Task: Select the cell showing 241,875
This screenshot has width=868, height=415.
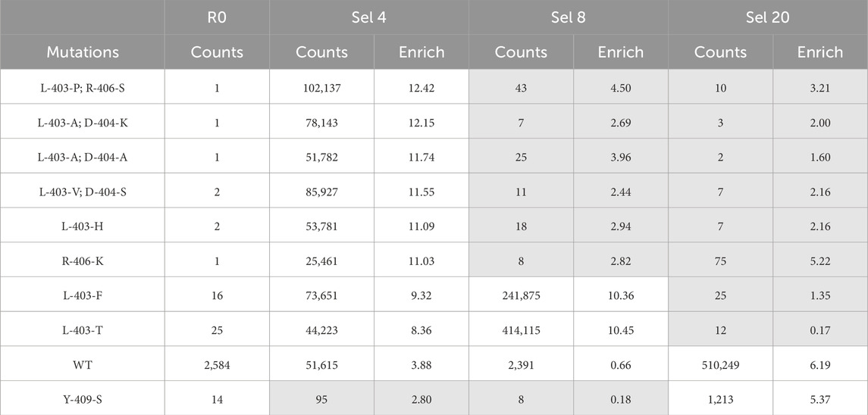Action: (522, 295)
